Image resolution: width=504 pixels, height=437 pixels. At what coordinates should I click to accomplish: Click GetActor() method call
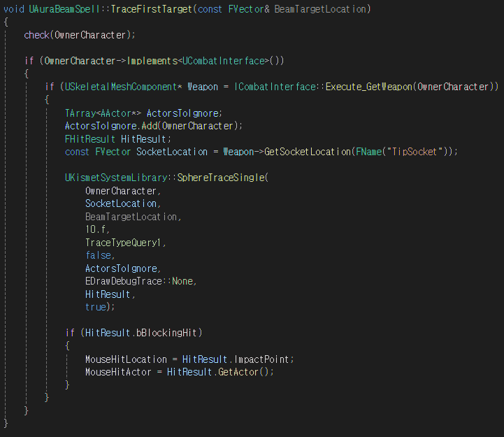point(243,372)
